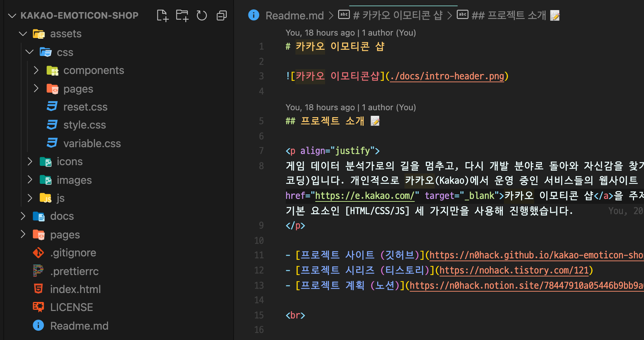Click the js folder icon

click(x=46, y=198)
